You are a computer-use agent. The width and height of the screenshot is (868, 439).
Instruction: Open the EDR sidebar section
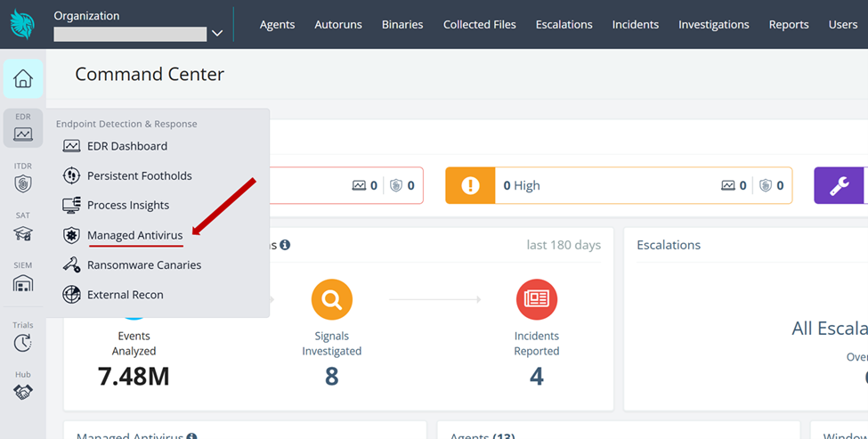point(23,129)
